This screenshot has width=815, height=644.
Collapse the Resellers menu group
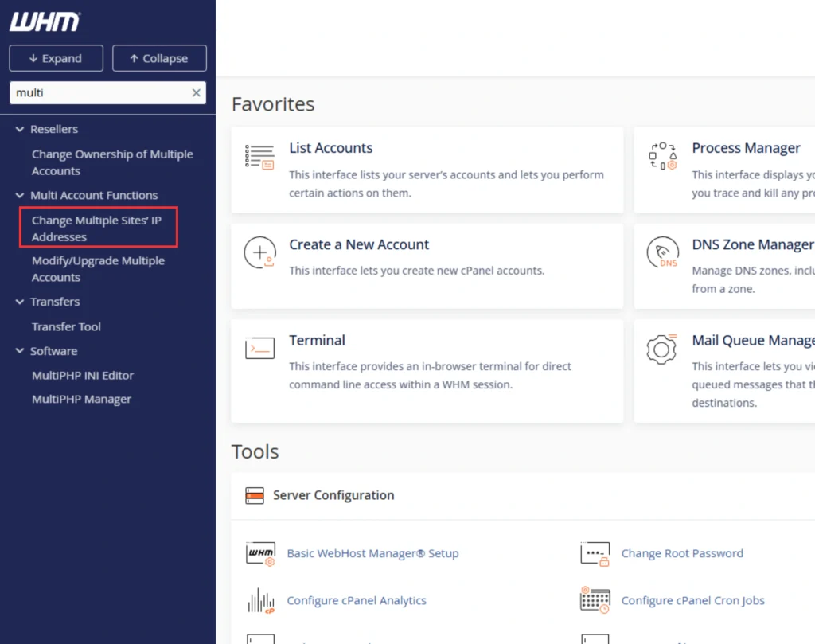[x=20, y=129]
